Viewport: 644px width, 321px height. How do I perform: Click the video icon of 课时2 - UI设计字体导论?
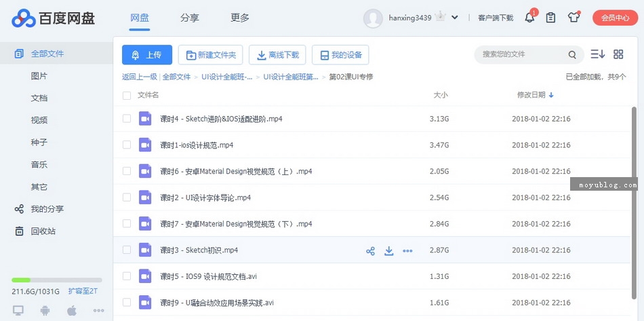(x=145, y=197)
